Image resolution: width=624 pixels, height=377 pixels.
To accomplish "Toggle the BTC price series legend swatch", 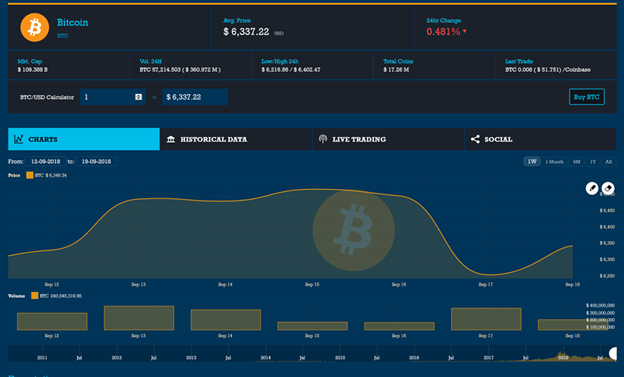I will [x=29, y=175].
